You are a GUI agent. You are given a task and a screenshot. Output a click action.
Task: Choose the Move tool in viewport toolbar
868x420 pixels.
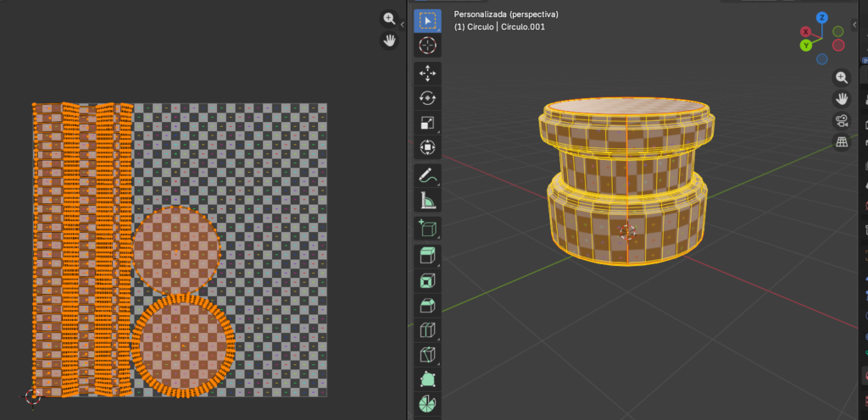[x=427, y=74]
